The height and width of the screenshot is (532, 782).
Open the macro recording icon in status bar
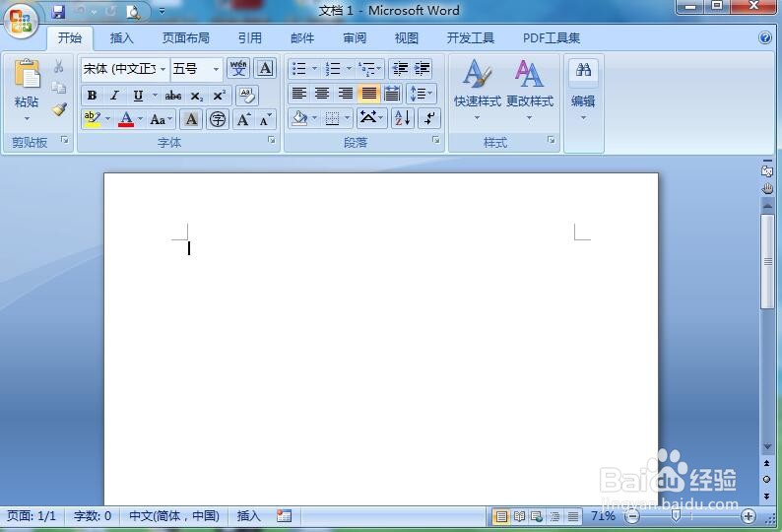click(x=284, y=515)
